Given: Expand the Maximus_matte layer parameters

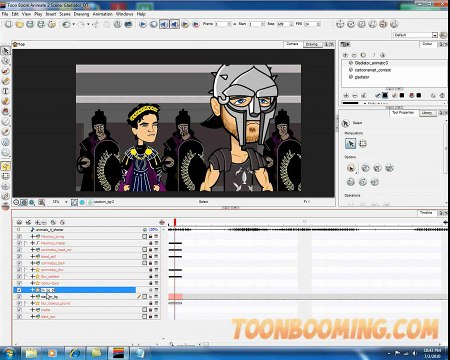Looking at the screenshot, I should (33, 243).
